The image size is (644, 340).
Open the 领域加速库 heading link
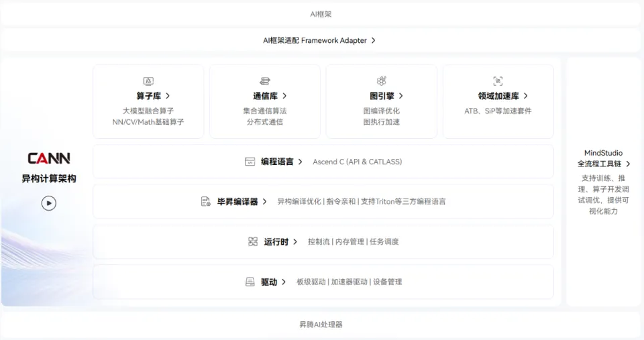click(498, 96)
